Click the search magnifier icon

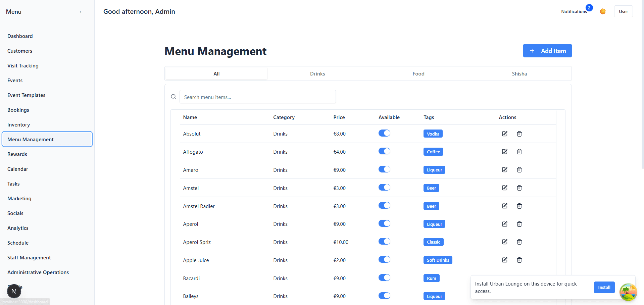point(174,97)
